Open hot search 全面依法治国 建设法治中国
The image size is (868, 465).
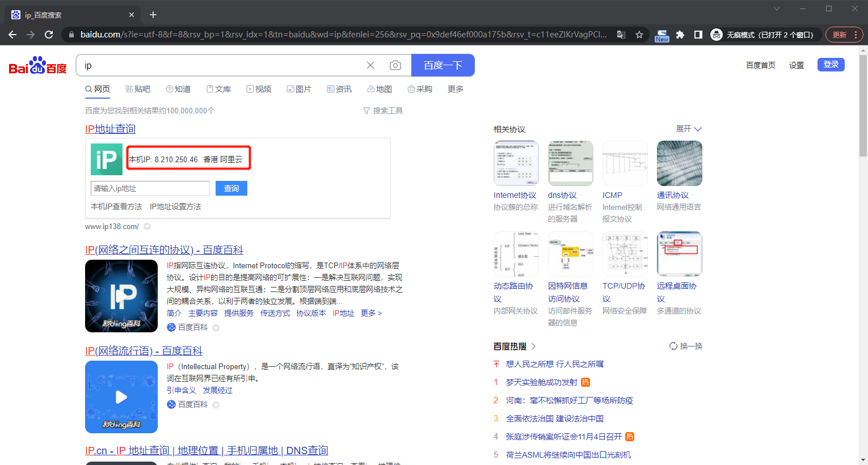(555, 418)
